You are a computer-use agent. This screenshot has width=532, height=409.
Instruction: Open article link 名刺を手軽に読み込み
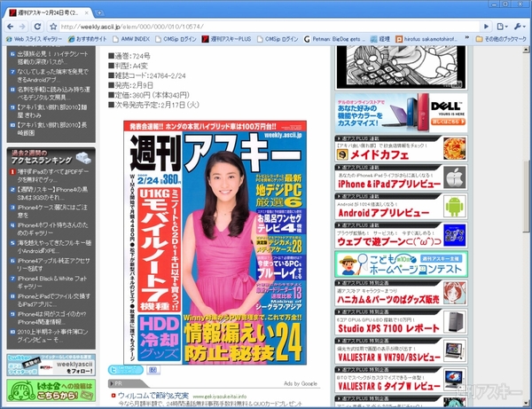(x=53, y=93)
